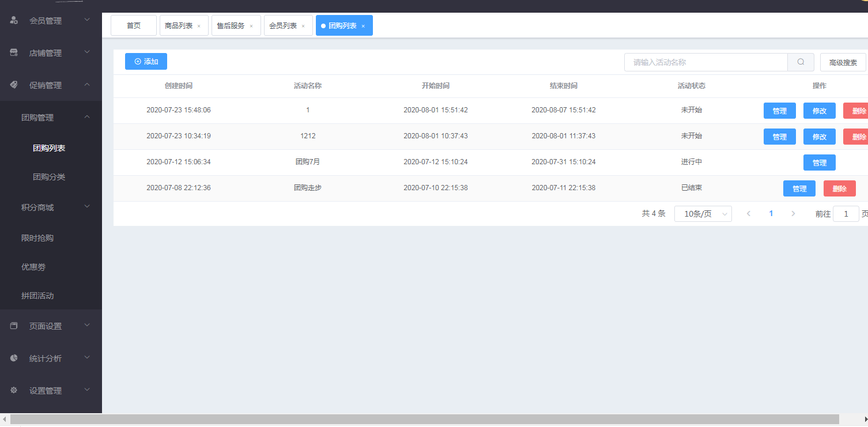
Task: Click the settings management gear icon
Action: pyautogui.click(x=14, y=391)
